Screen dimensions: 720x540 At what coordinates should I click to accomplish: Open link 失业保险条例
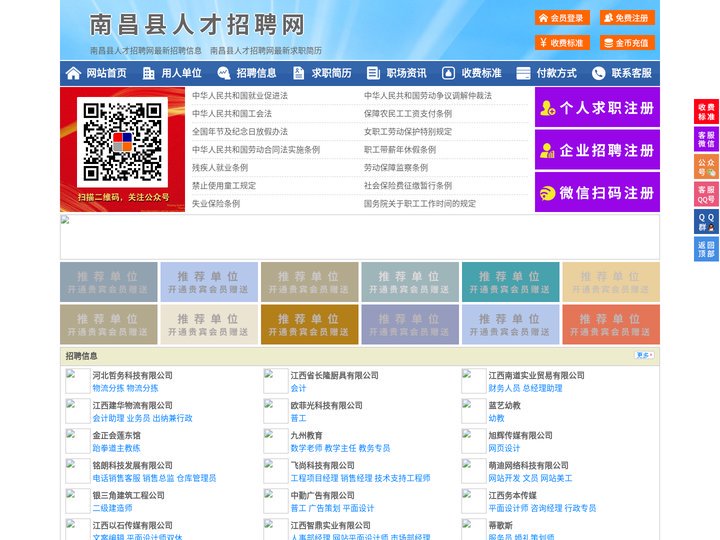pos(216,203)
